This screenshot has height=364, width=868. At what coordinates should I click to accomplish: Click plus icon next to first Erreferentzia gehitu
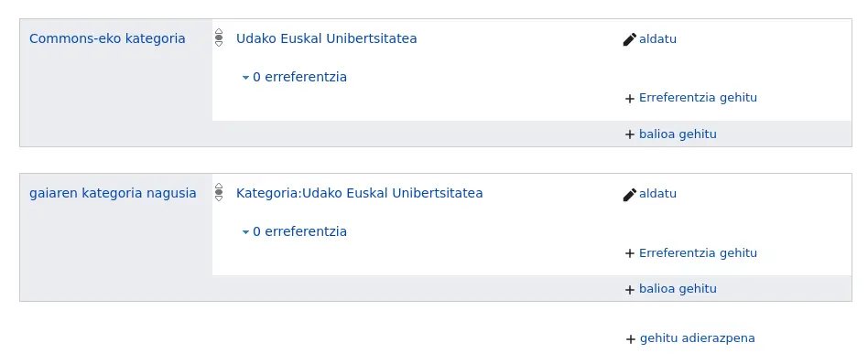pos(629,99)
